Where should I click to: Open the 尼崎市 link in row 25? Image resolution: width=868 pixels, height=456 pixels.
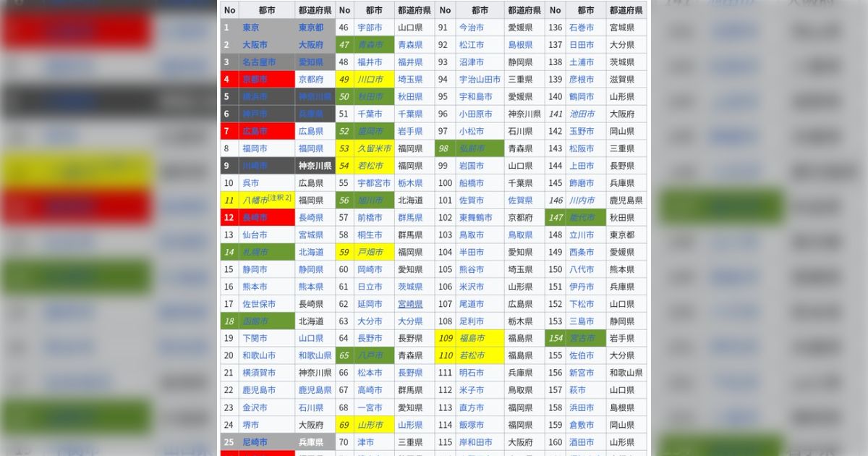[x=255, y=442]
